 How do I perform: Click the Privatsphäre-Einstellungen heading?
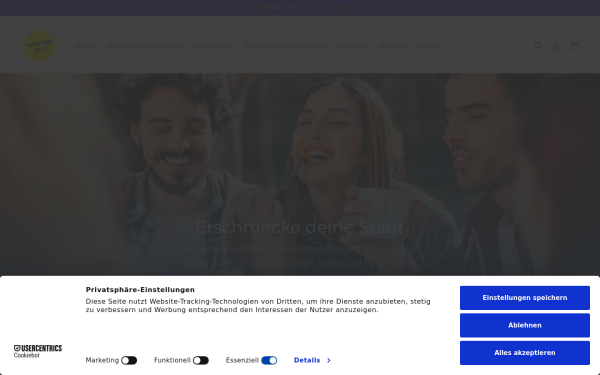[x=140, y=290]
